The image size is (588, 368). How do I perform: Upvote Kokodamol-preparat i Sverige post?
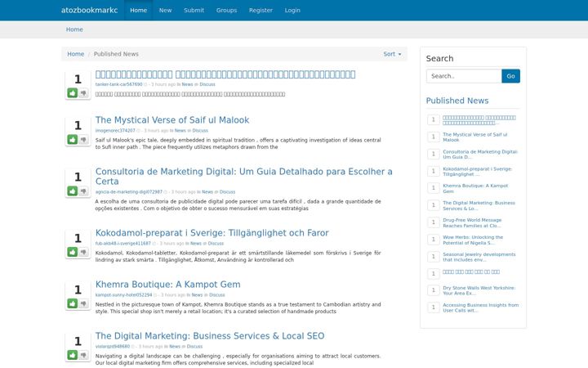coord(73,252)
